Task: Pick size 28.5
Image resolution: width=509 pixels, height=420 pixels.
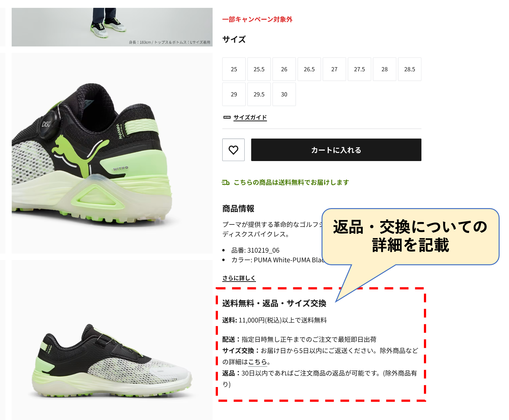Action: tap(410, 69)
